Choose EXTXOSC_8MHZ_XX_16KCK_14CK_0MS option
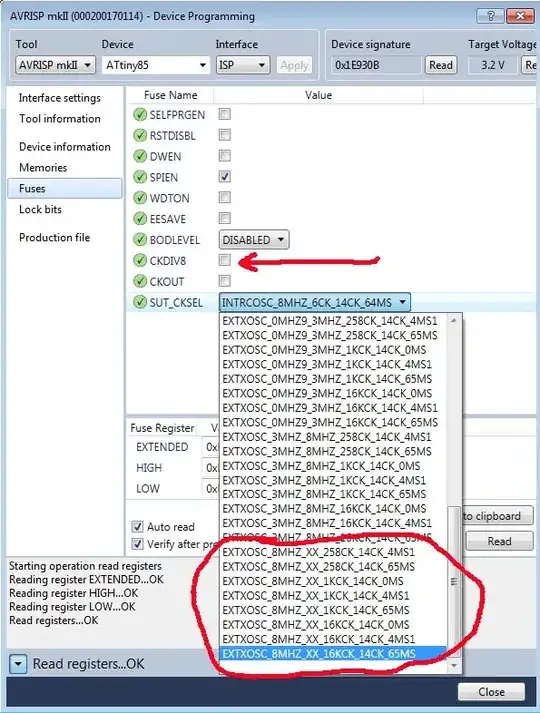540x713 pixels. pyautogui.click(x=333, y=624)
